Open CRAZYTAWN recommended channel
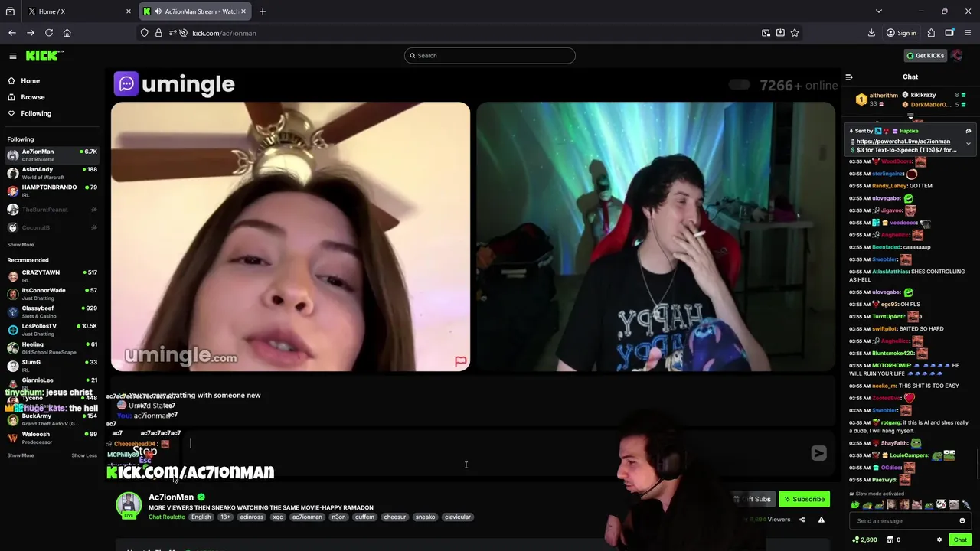 (52, 275)
